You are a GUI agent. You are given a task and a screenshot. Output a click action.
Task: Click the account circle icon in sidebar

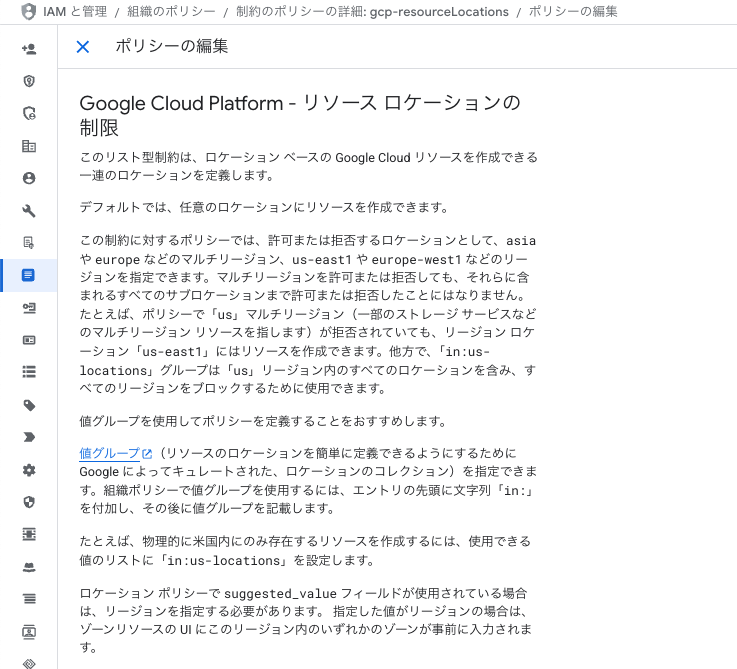coord(28,178)
